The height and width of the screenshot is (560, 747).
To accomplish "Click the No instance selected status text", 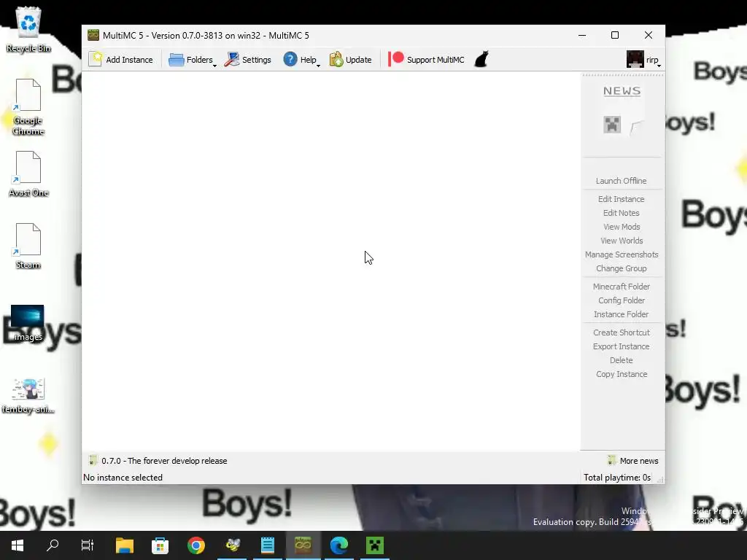I will (123, 477).
